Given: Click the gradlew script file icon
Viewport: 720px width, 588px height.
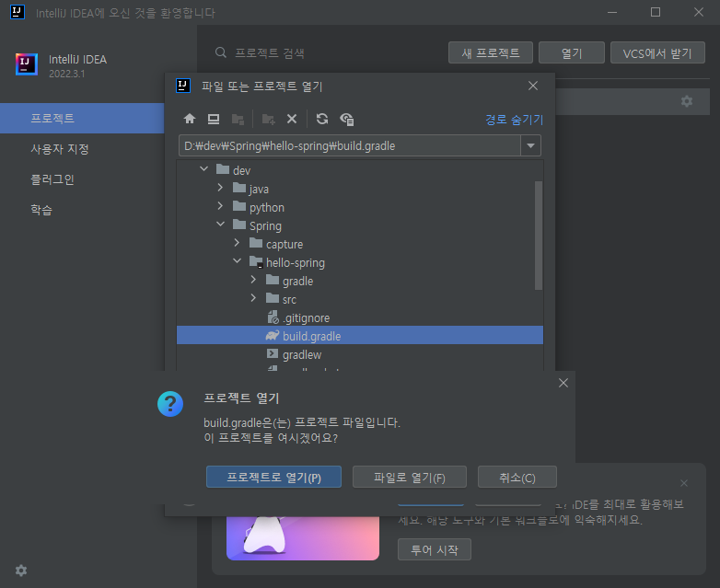Looking at the screenshot, I should [x=273, y=354].
